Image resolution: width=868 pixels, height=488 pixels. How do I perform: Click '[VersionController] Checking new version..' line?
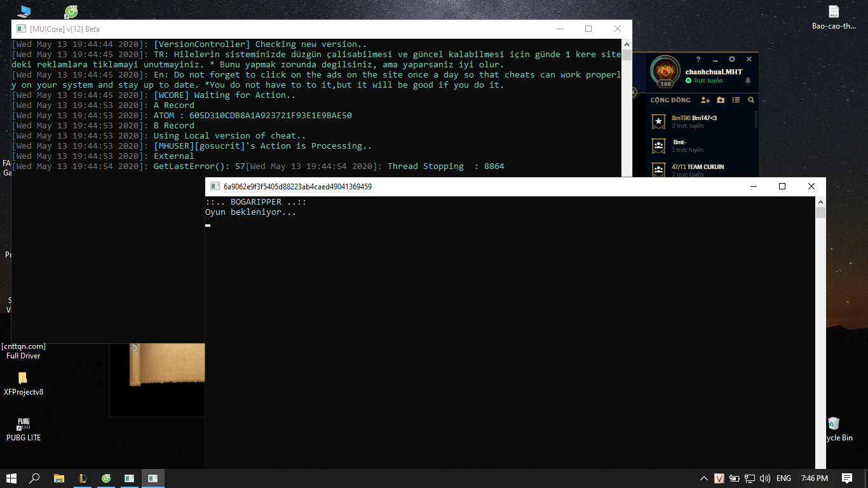pos(261,44)
